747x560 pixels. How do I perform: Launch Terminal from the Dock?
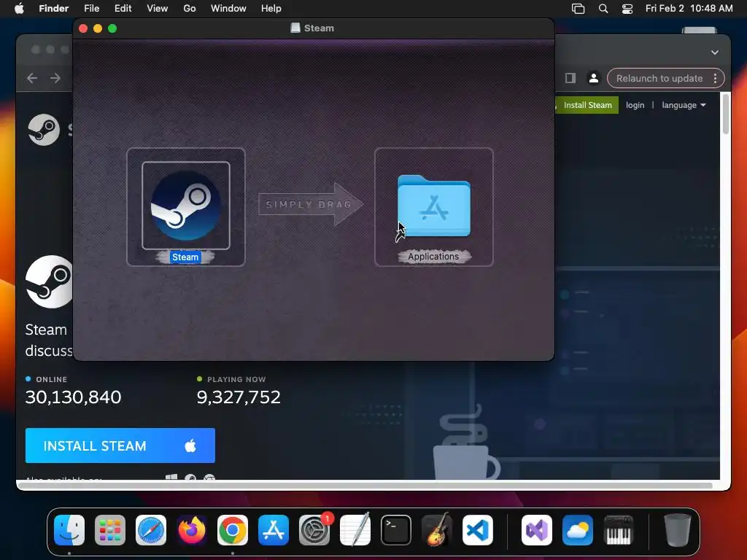coord(396,530)
